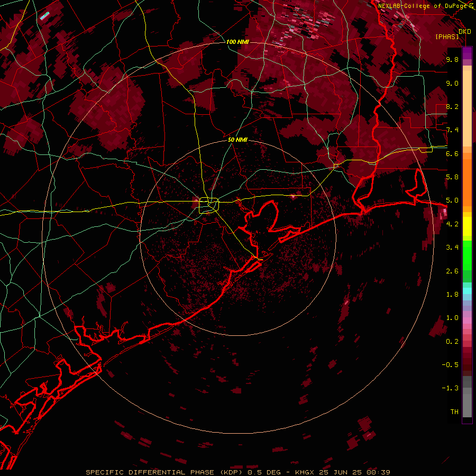Pick the -1.3 value on the scale
Viewport: 476px width, 476px height.
[x=450, y=388]
